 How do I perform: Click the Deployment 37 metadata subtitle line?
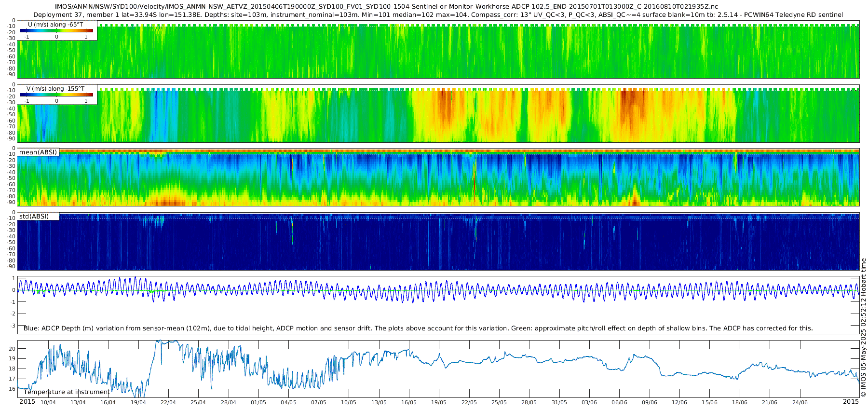point(438,14)
